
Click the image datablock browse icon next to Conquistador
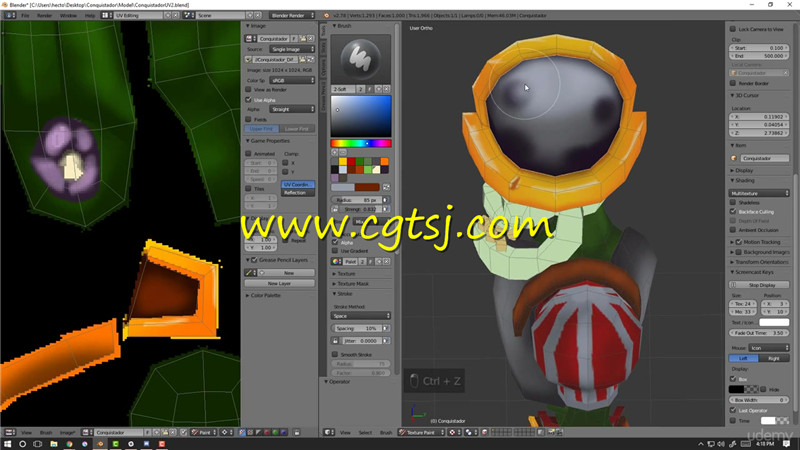(x=251, y=38)
